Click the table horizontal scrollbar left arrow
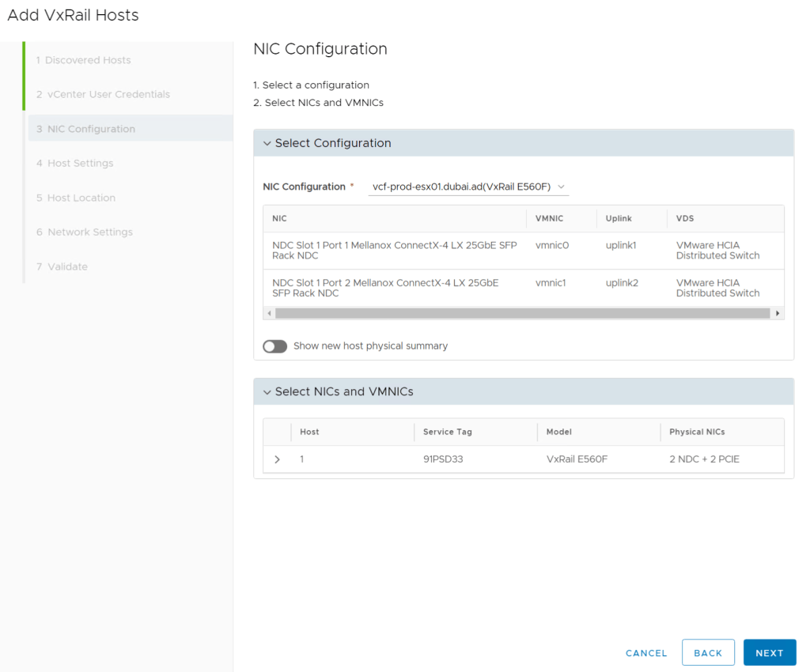810x672 pixels. coord(269,314)
